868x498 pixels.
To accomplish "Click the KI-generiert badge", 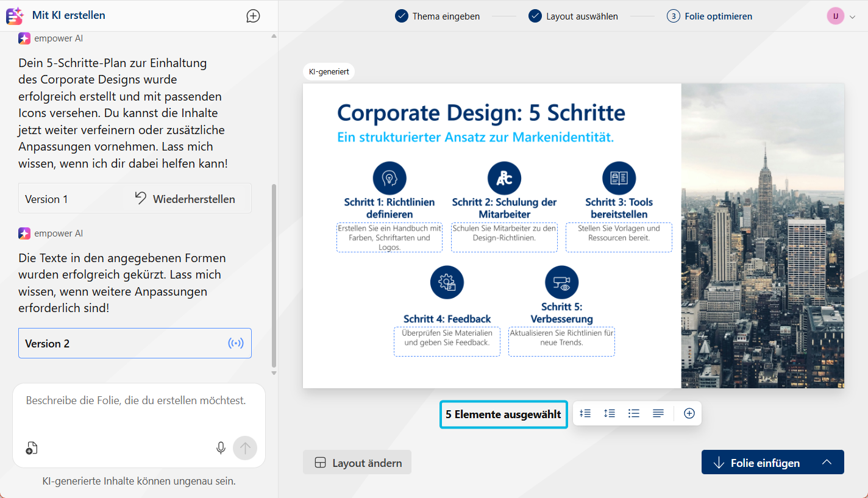I will pyautogui.click(x=329, y=71).
